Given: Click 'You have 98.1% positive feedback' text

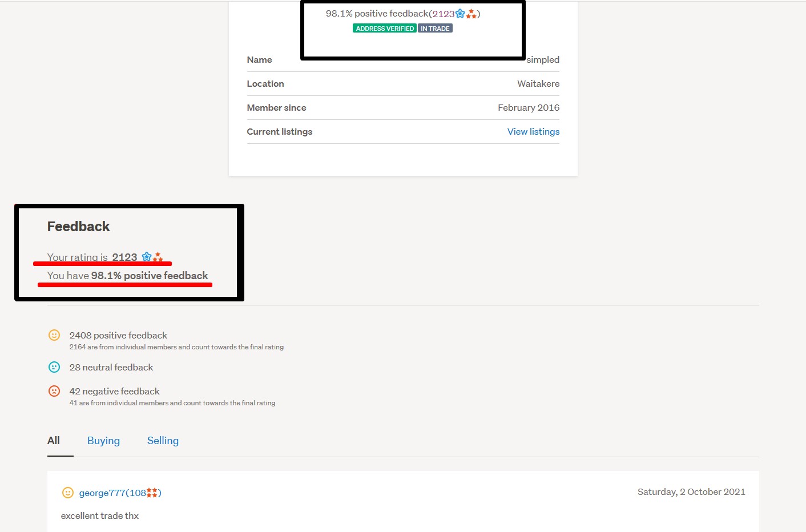Looking at the screenshot, I should (x=127, y=276).
